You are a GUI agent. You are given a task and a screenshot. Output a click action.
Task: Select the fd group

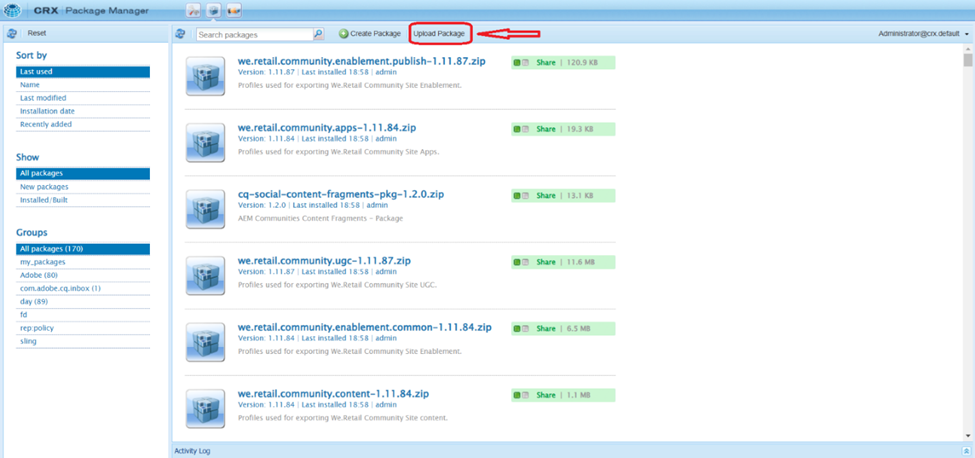[83, 315]
